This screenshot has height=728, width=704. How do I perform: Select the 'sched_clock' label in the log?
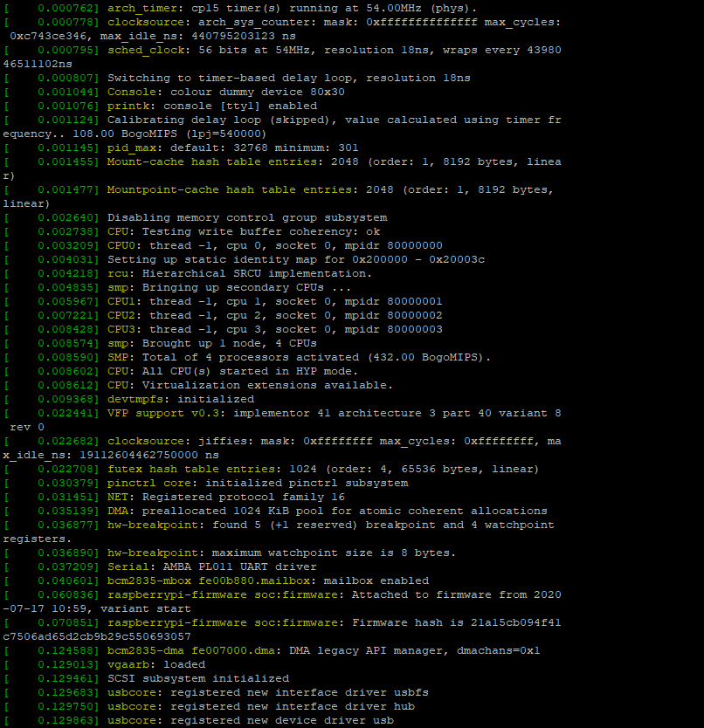(x=146, y=50)
